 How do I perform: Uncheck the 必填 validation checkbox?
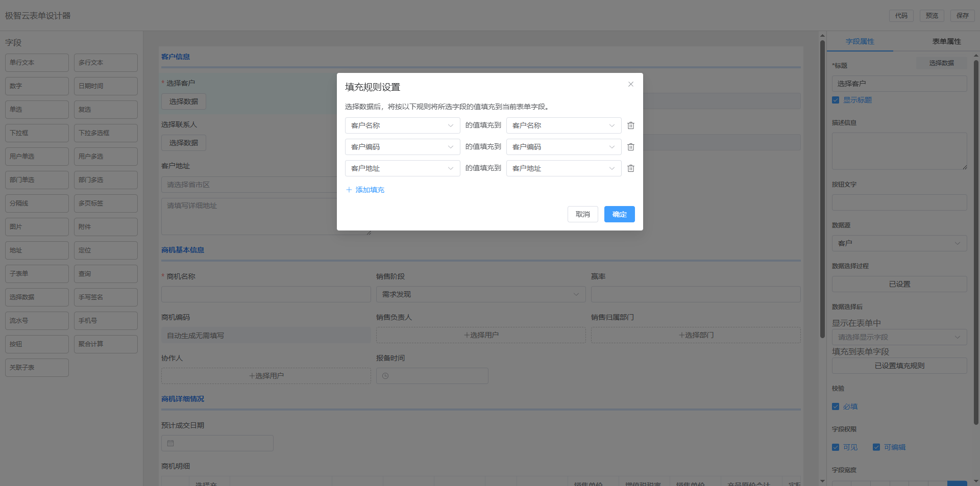click(836, 406)
